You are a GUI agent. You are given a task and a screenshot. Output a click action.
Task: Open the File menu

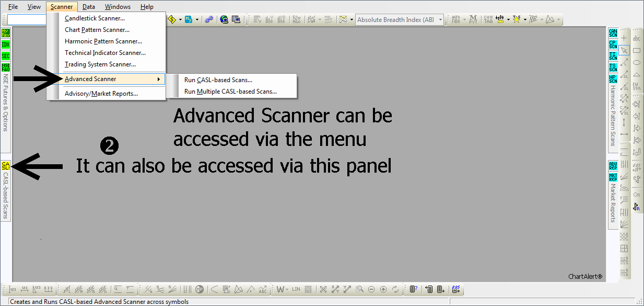pos(13,7)
